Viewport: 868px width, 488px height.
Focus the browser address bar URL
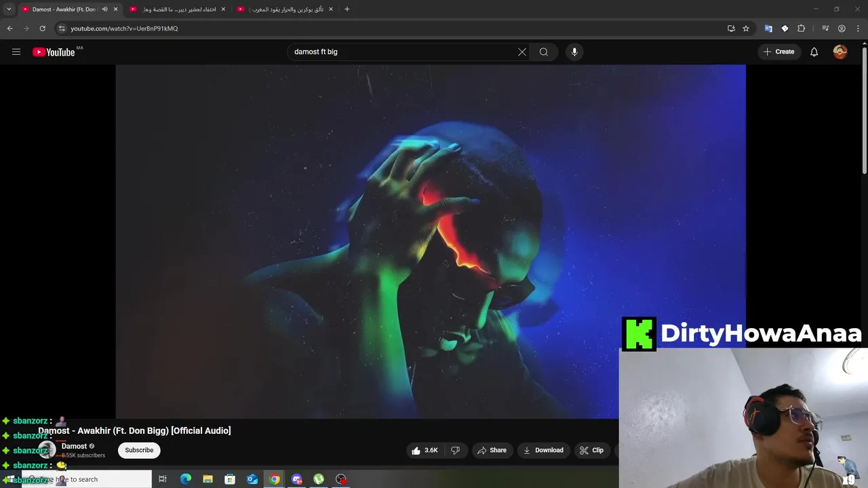click(x=124, y=28)
